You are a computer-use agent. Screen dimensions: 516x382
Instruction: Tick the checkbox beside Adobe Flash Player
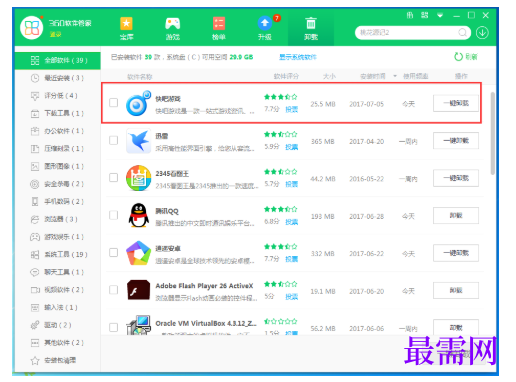(x=114, y=290)
